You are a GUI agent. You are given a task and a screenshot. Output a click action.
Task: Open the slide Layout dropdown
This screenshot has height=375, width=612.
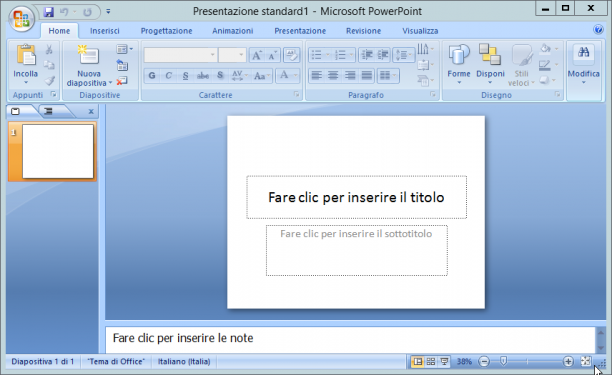pyautogui.click(x=124, y=49)
